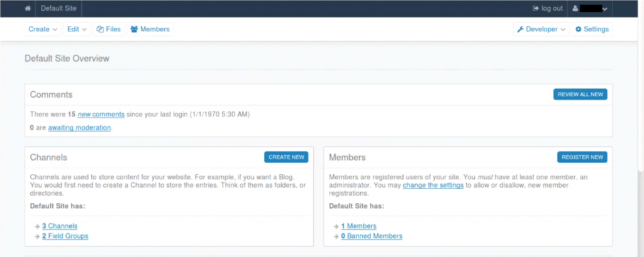Viewport: 644px width, 257px height.
Task: Open the Files manager
Action: [109, 29]
